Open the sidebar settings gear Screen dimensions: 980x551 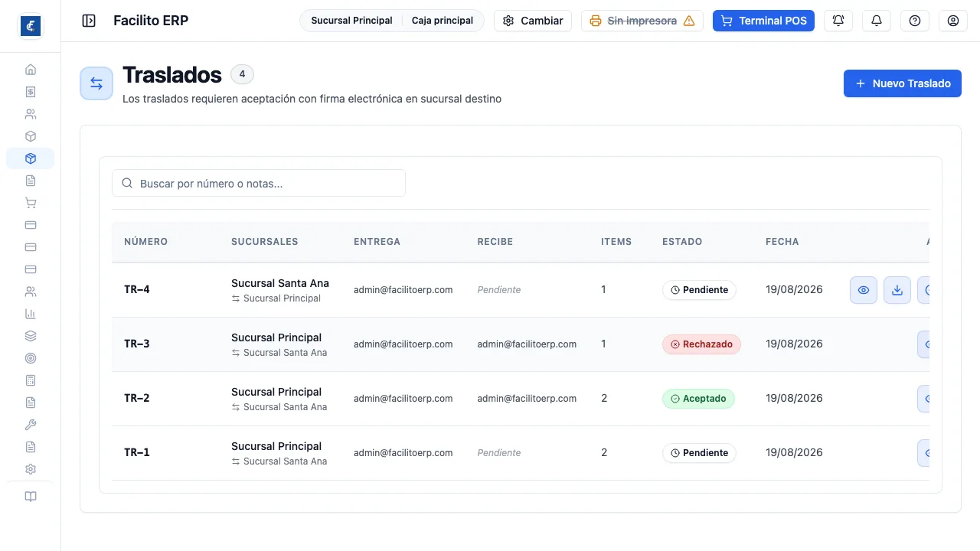[x=31, y=469]
